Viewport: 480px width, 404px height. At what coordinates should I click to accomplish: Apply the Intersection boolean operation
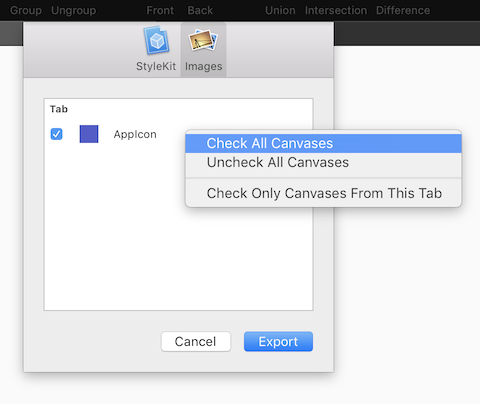(336, 10)
